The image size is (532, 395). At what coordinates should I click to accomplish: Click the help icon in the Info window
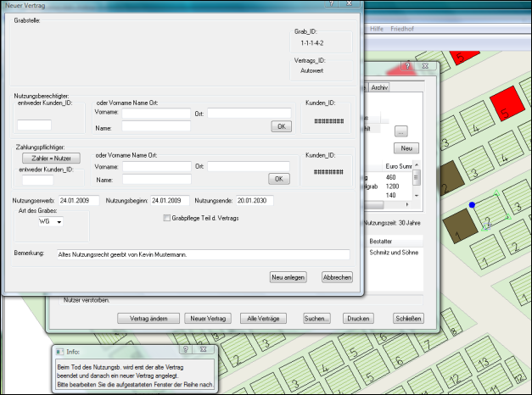click(185, 349)
